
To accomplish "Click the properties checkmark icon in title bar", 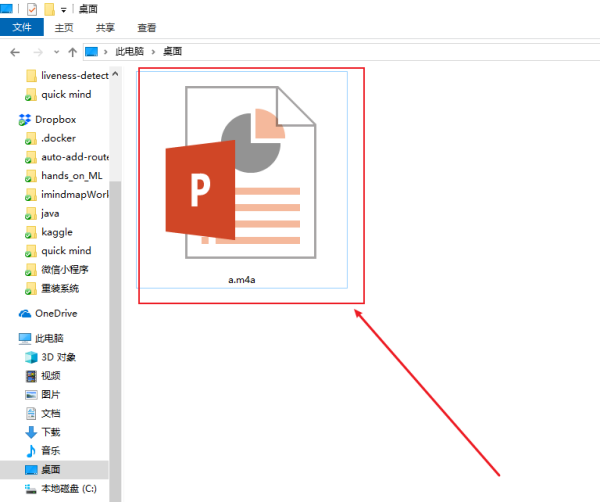I will click(x=31, y=9).
